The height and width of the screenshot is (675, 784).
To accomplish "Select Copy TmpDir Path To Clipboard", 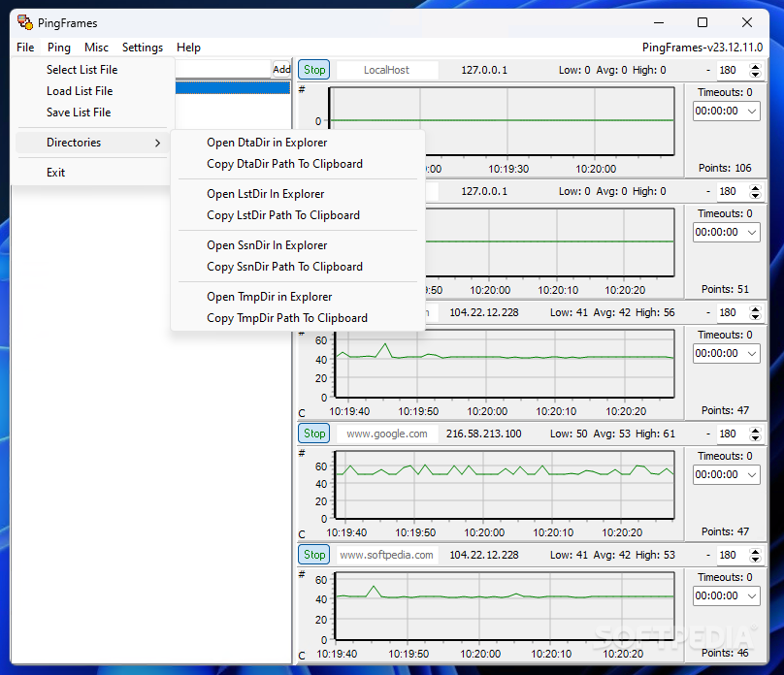I will 298,318.
